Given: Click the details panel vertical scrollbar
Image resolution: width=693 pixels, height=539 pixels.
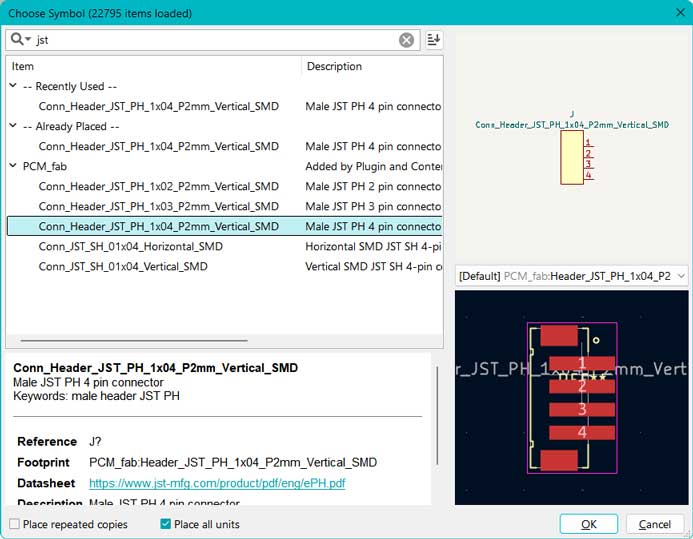Looking at the screenshot, I should pos(438,415).
